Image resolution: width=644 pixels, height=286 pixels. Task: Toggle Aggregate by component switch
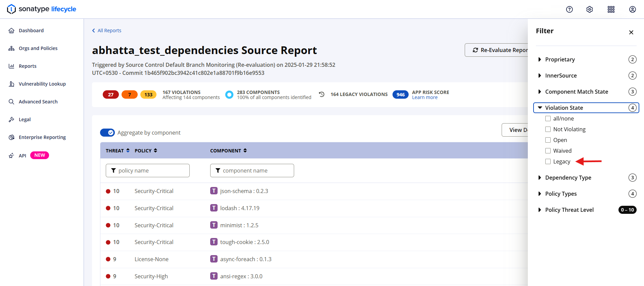(107, 133)
